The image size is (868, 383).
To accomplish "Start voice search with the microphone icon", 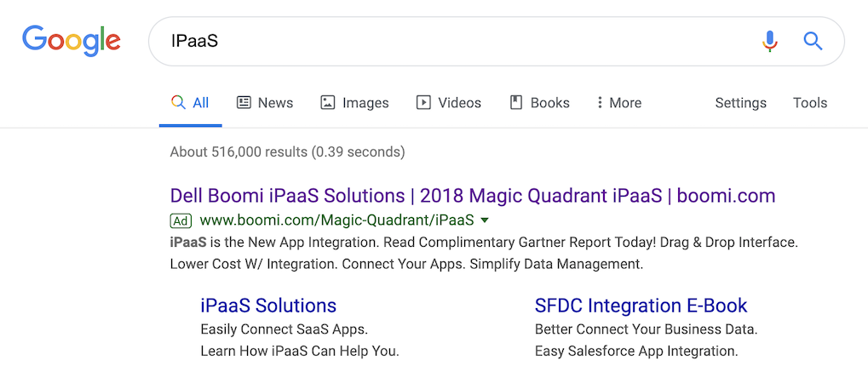I will (x=769, y=41).
